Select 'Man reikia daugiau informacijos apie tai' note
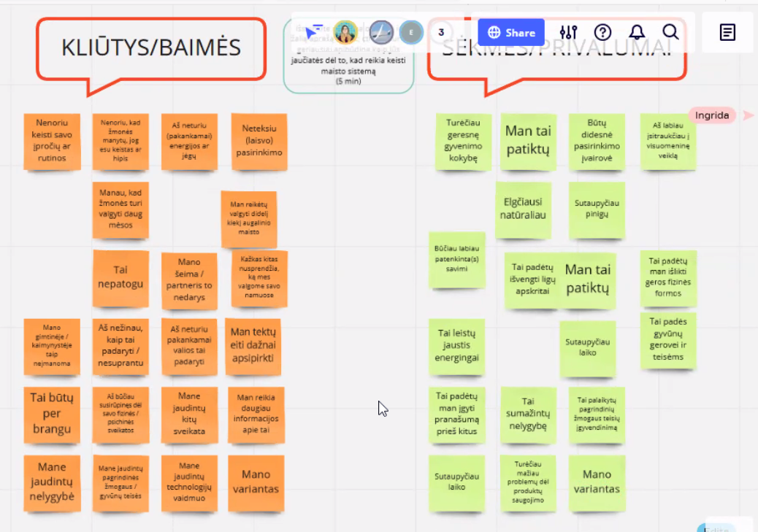This screenshot has width=758, height=532. 256,415
